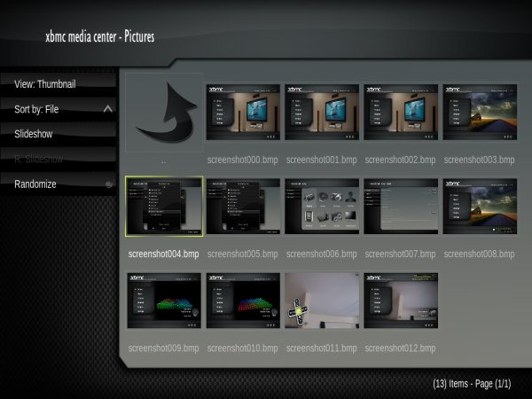
Task: Click the parent folder up-arrow icon
Action: tap(164, 113)
